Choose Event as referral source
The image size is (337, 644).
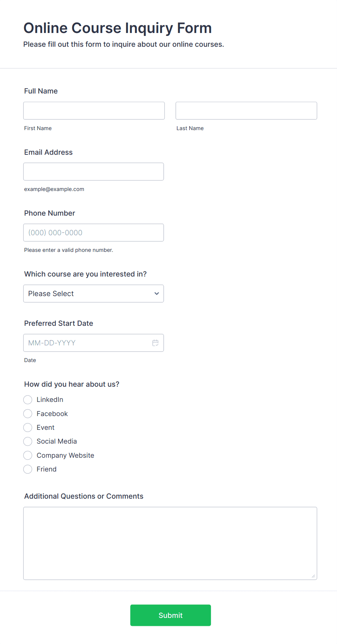[x=28, y=428]
